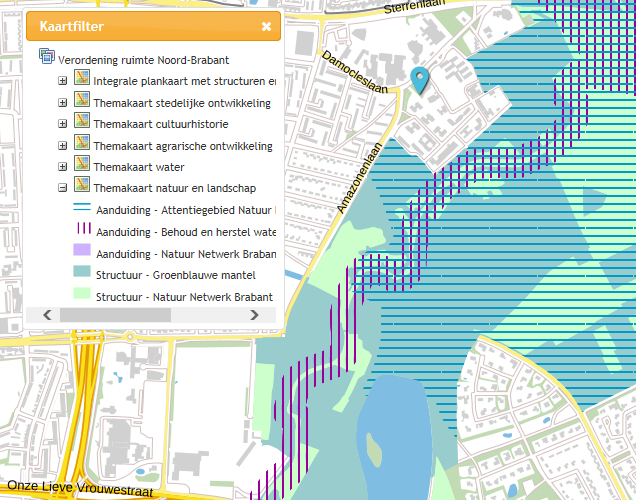This screenshot has height=500, width=636.
Task: Click the map icon beside Themakaart stedelijke ontwikkeling
Action: click(x=82, y=102)
